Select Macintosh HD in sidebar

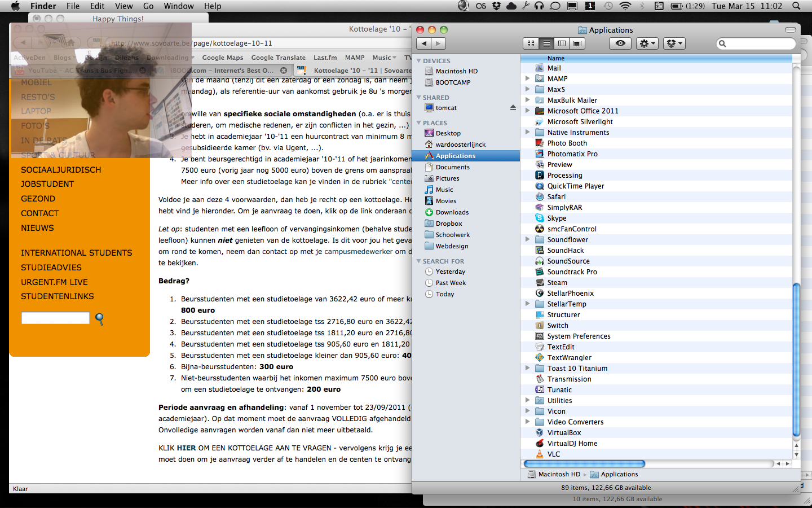click(x=456, y=71)
